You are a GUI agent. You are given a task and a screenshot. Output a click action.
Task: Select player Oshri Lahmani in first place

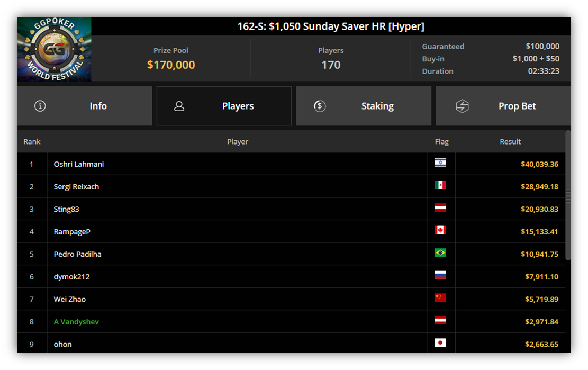click(79, 164)
